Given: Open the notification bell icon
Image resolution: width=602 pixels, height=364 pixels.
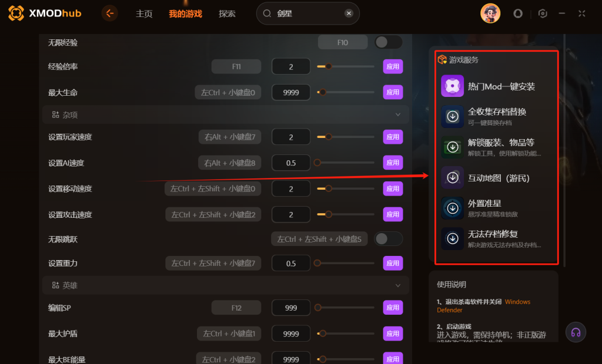Looking at the screenshot, I should click(x=518, y=14).
